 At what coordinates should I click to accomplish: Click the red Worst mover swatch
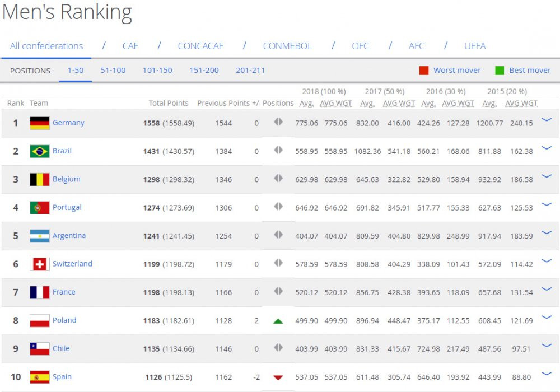pos(424,71)
